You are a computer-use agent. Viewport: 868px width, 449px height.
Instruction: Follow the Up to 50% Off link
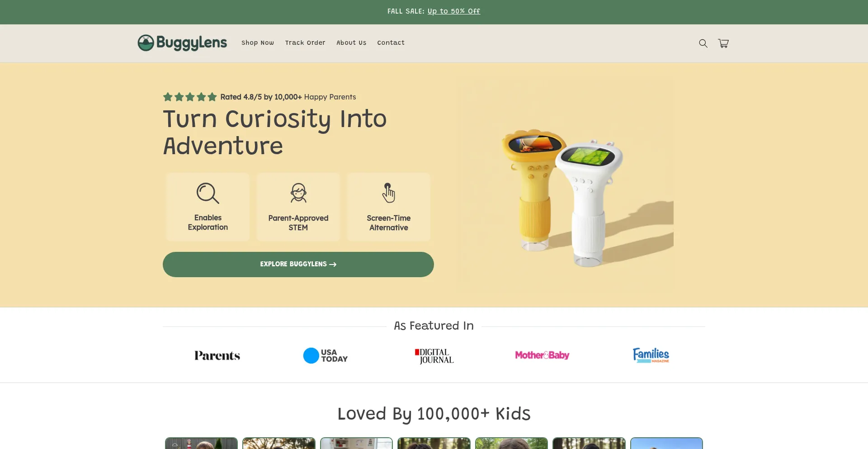click(x=453, y=11)
